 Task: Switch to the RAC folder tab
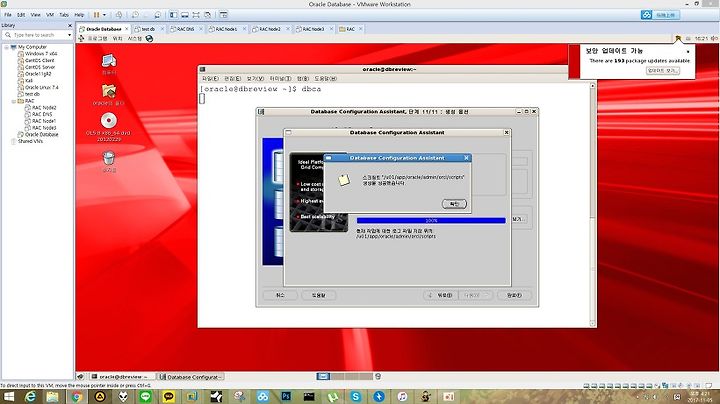[350, 29]
